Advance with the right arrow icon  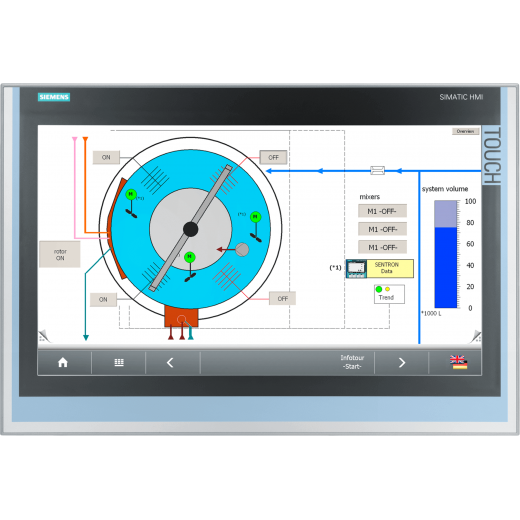(x=402, y=362)
